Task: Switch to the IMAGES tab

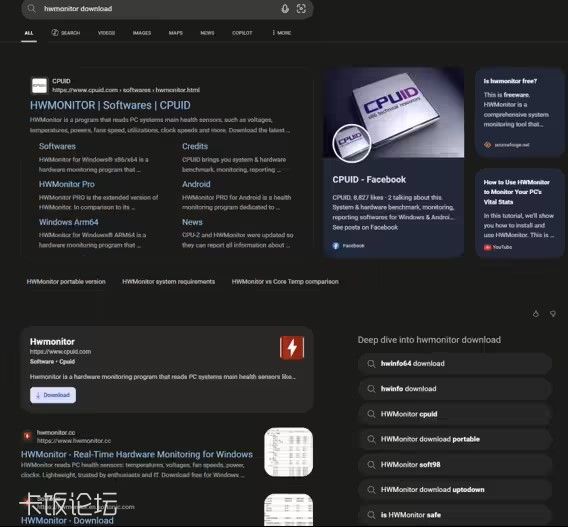Action: pyautogui.click(x=142, y=33)
